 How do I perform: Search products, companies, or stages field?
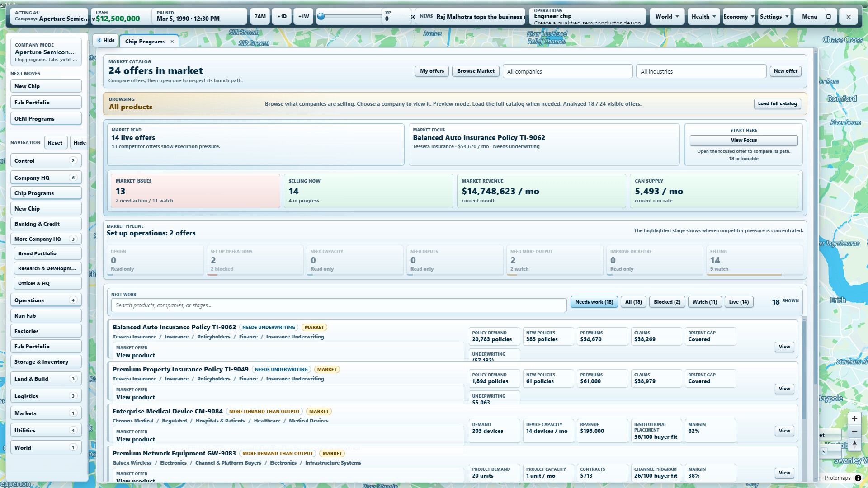tap(339, 305)
